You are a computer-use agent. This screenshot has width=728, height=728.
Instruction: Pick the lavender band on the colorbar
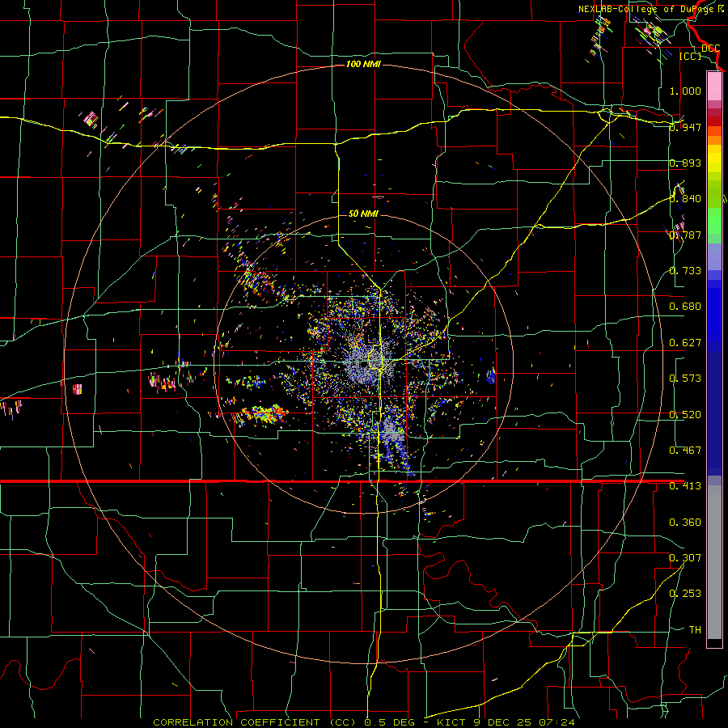coord(714,256)
